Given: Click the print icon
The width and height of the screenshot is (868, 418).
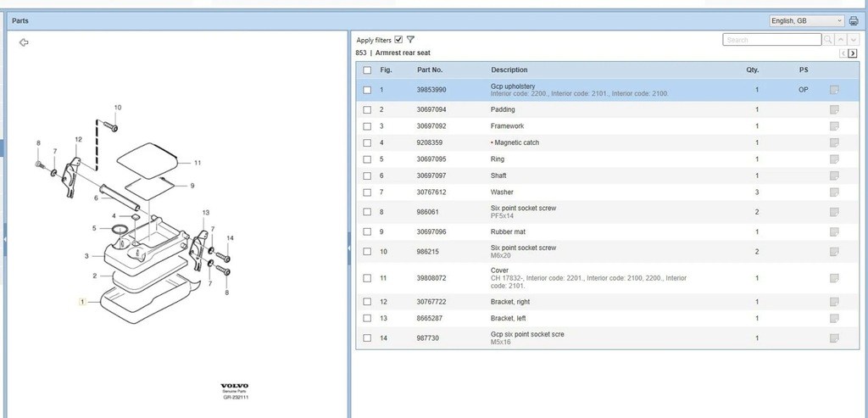Looking at the screenshot, I should click(x=854, y=20).
